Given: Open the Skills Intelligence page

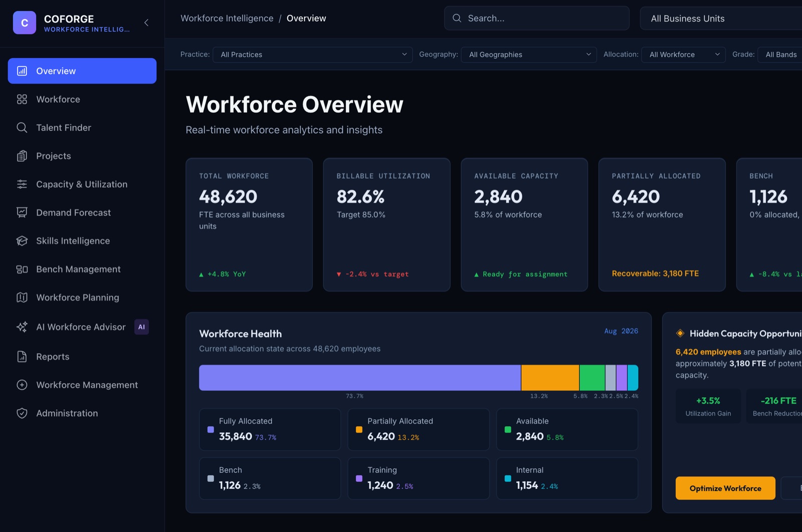Looking at the screenshot, I should click(82, 241).
